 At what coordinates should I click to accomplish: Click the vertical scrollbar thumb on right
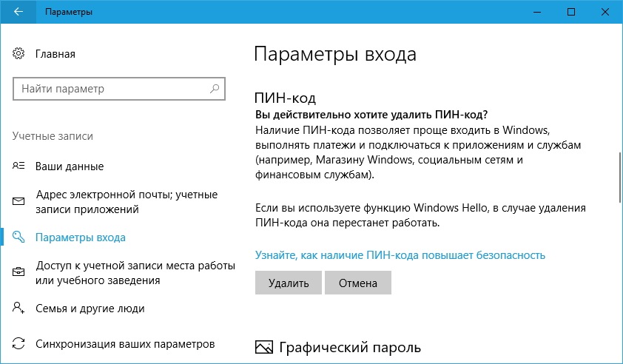pyautogui.click(x=620, y=177)
